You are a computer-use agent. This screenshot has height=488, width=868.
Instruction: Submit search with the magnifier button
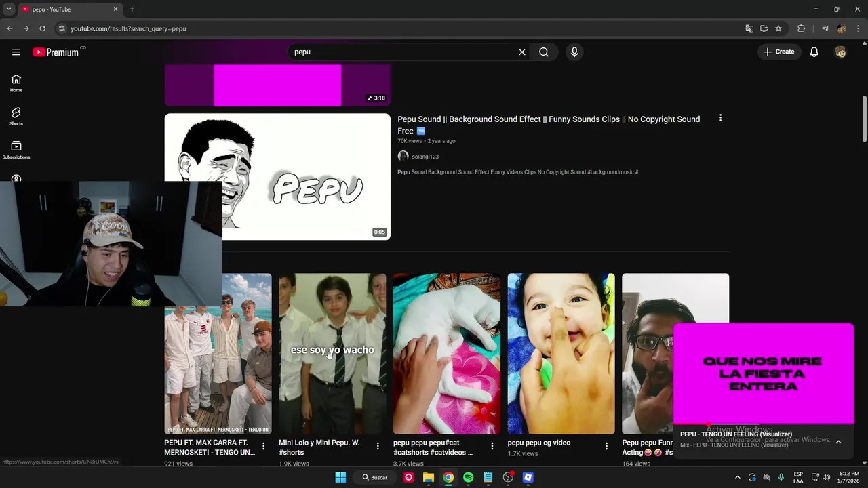pyautogui.click(x=544, y=52)
